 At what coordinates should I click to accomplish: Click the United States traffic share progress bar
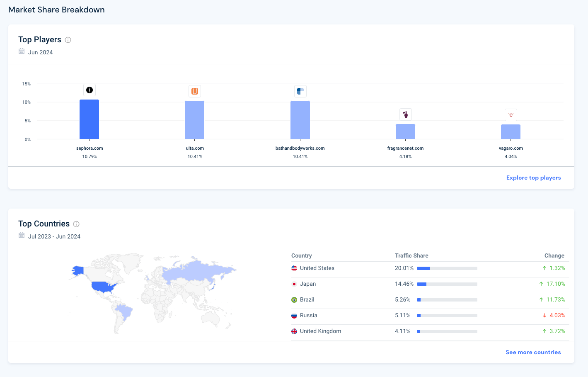pos(447,268)
